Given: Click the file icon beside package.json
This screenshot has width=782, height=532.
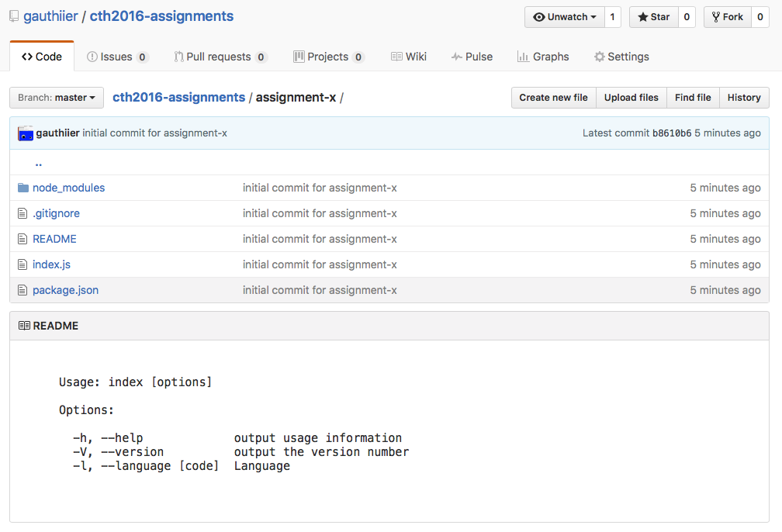Looking at the screenshot, I should click(22, 290).
